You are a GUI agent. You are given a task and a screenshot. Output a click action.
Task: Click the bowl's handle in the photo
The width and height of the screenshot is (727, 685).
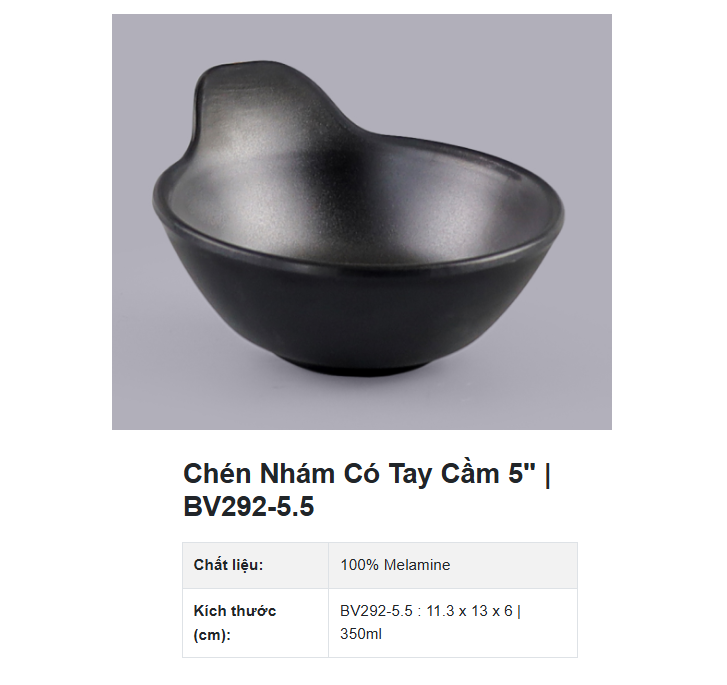(x=241, y=101)
